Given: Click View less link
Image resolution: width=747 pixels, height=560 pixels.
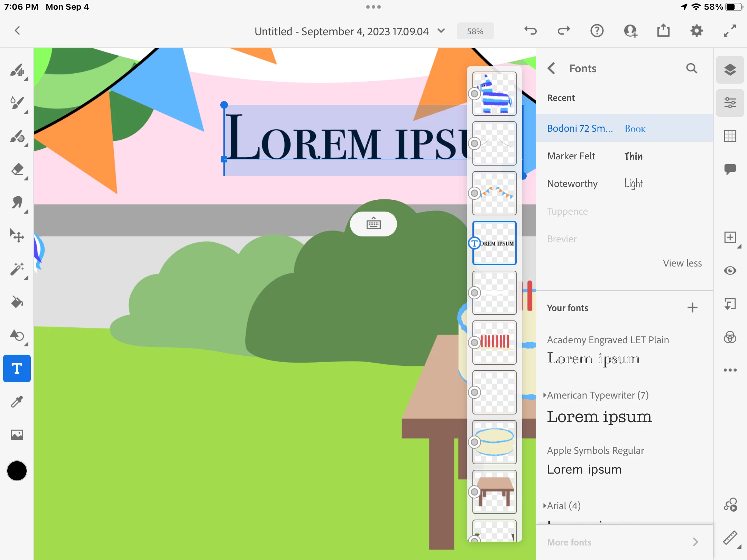Looking at the screenshot, I should [x=682, y=263].
